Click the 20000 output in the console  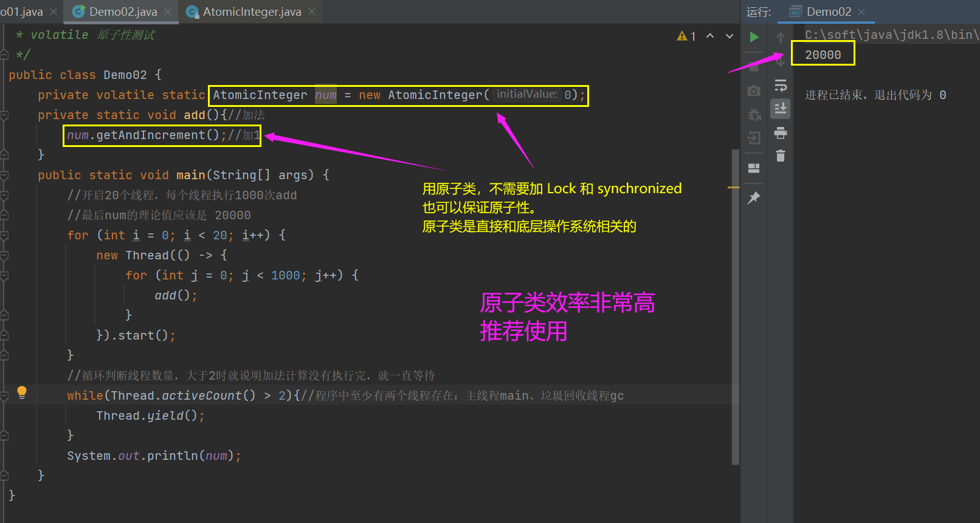pos(823,55)
